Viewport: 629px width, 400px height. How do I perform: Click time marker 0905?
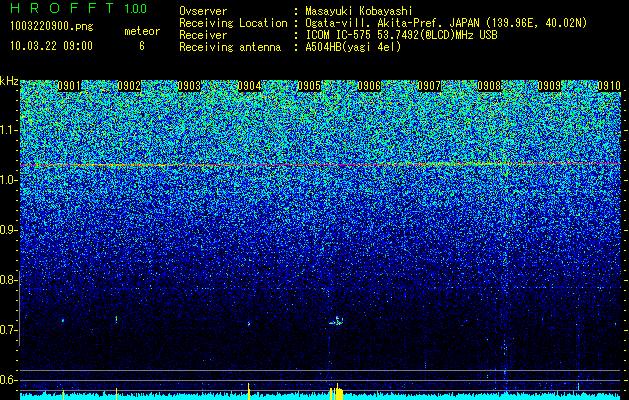(x=309, y=86)
